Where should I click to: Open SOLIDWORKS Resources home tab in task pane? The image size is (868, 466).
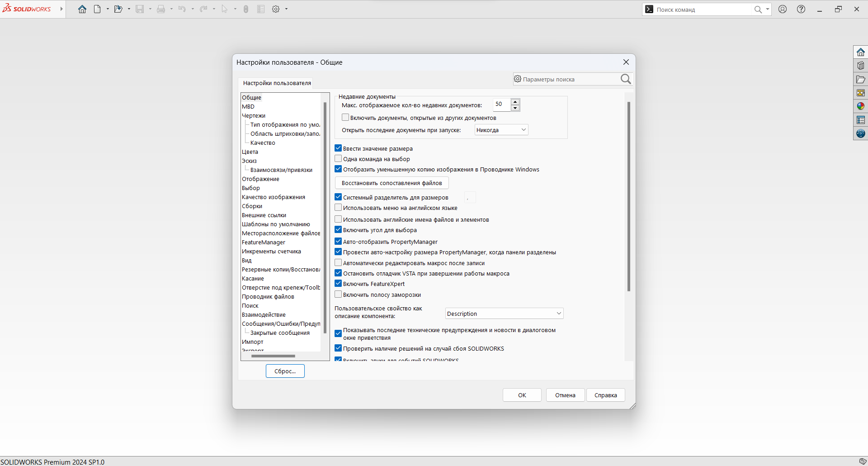pos(861,52)
